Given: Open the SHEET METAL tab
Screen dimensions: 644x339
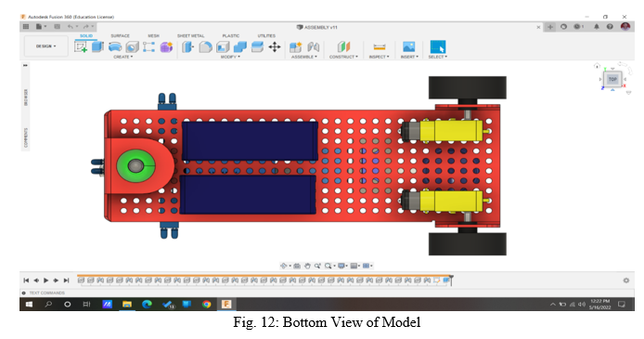Looking at the screenshot, I should click(x=190, y=36).
